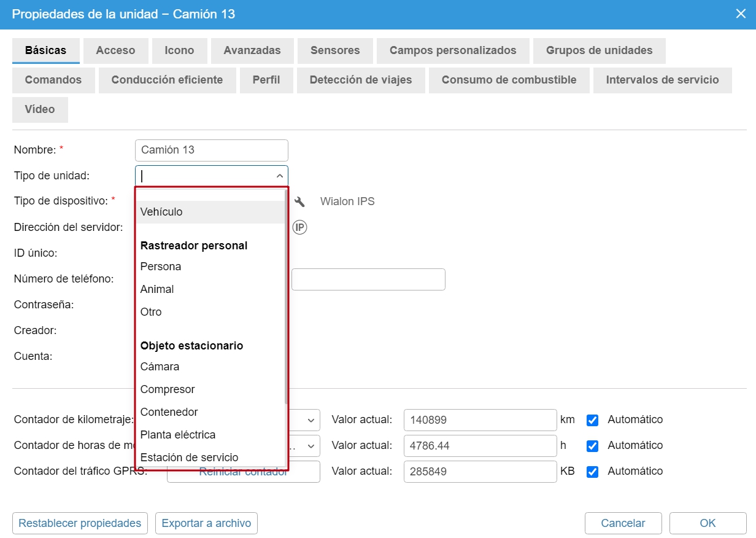Toggle Automático for the engine hours counter
756x538 pixels.
click(x=592, y=446)
